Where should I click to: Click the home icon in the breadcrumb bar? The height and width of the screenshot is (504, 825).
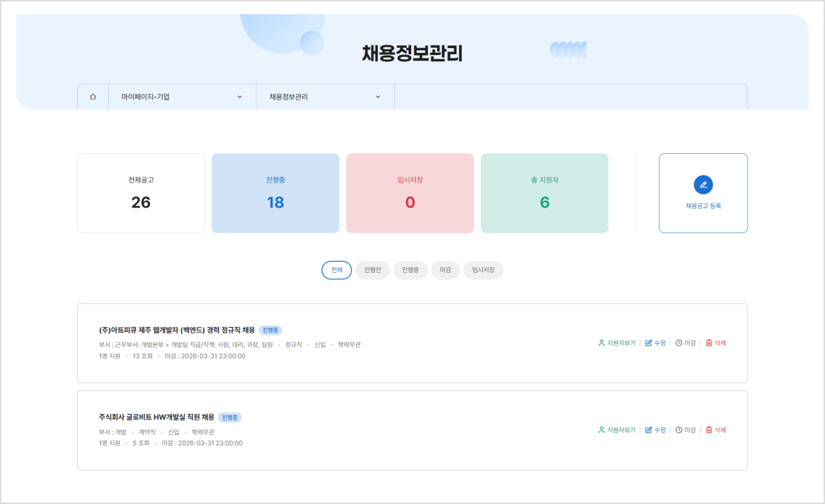[x=93, y=97]
